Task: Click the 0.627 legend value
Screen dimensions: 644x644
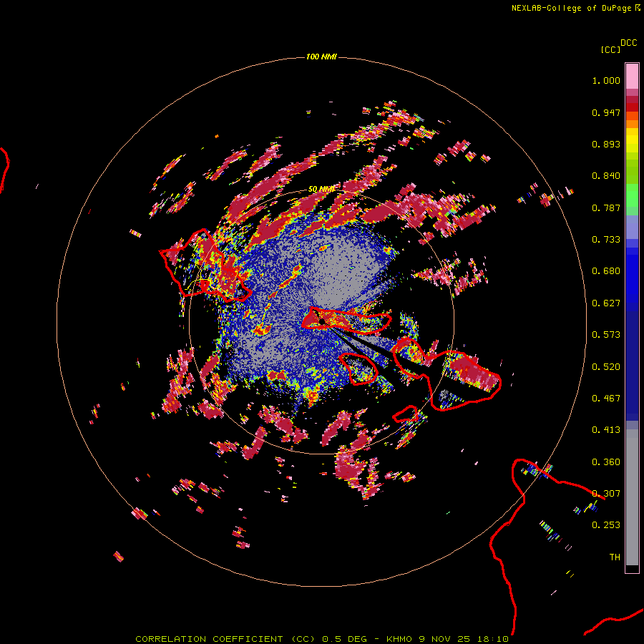Action: [606, 303]
